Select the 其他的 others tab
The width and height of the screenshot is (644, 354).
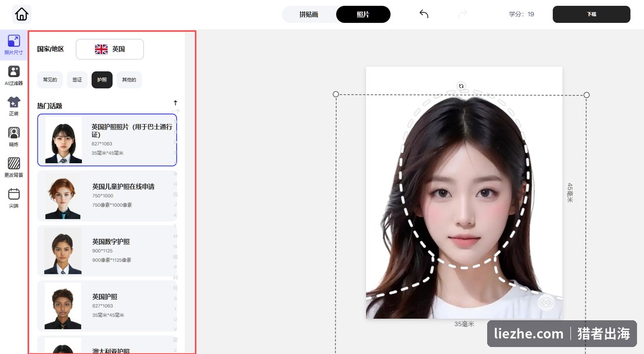[129, 80]
